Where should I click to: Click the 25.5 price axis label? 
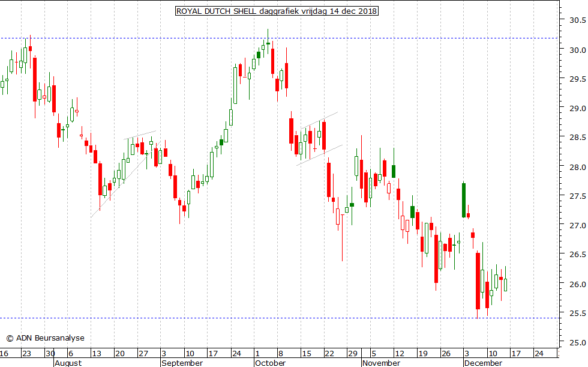577,314
